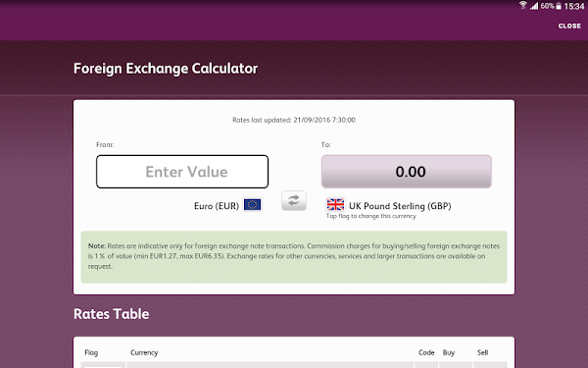Image resolution: width=588 pixels, height=368 pixels.
Task: Tap the green commission Note box
Action: pyautogui.click(x=294, y=257)
